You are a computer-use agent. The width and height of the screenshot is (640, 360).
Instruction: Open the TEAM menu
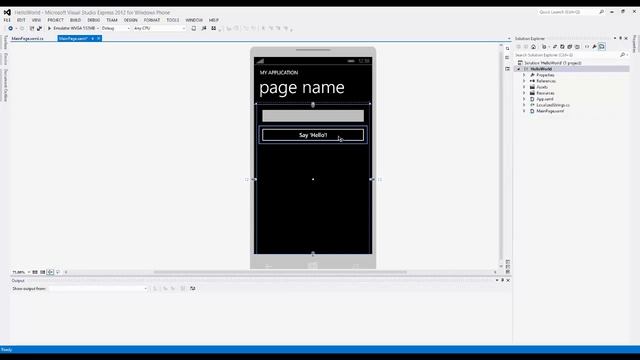[112, 20]
